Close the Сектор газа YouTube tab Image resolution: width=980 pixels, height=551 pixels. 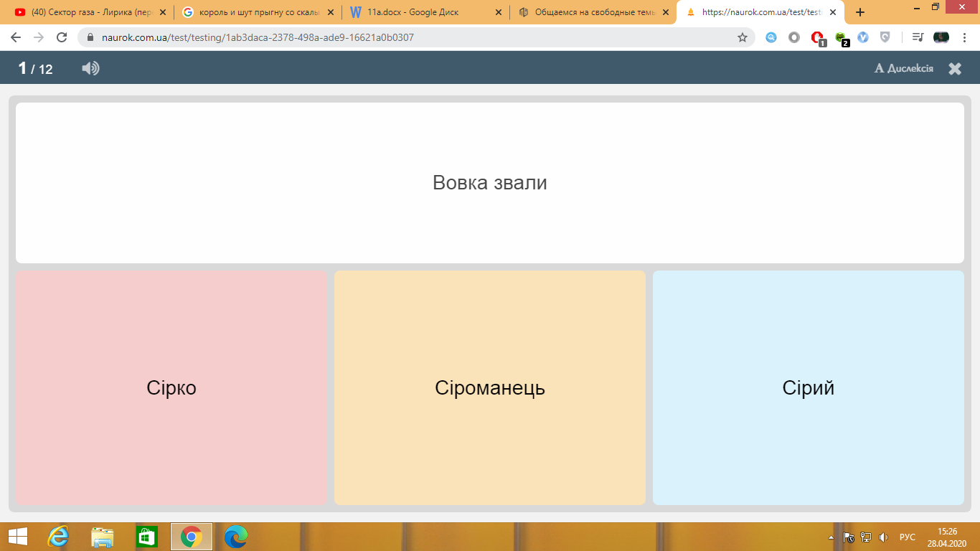[163, 12]
